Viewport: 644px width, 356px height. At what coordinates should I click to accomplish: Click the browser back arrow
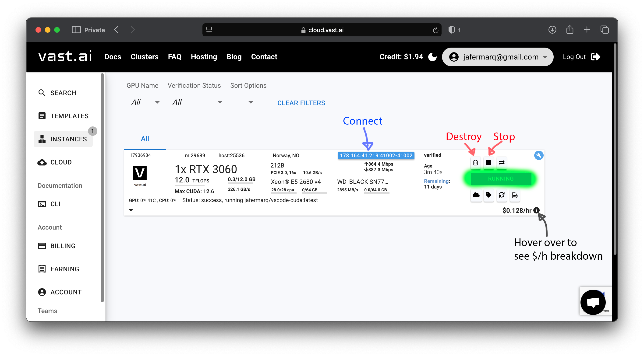(116, 30)
